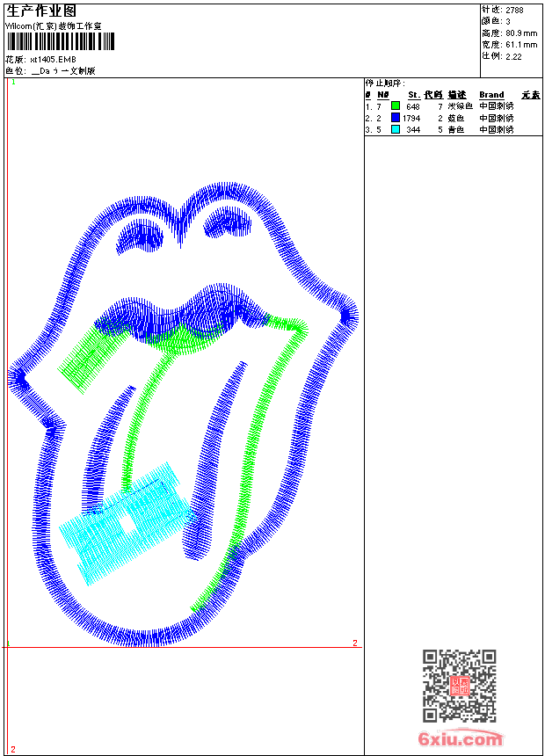Select the Wilcom studio name line
Viewport: 545px width, 756px height.
click(53, 26)
